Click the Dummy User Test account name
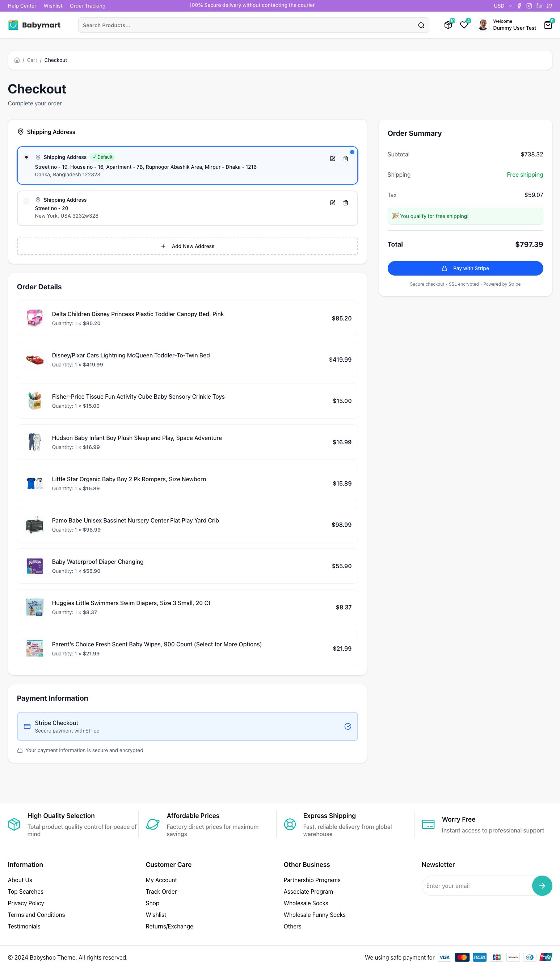 pyautogui.click(x=514, y=28)
